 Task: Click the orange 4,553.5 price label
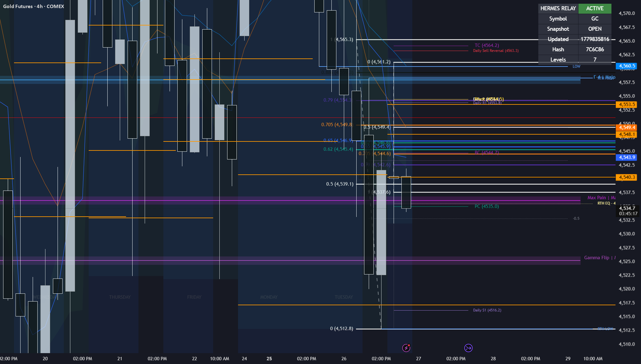627,104
